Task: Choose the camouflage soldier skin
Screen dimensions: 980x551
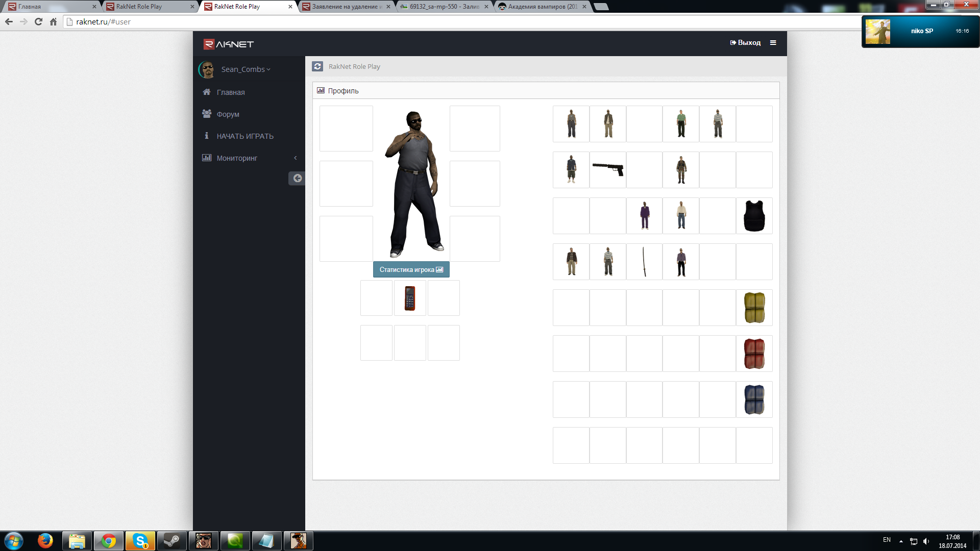Action: [681, 170]
